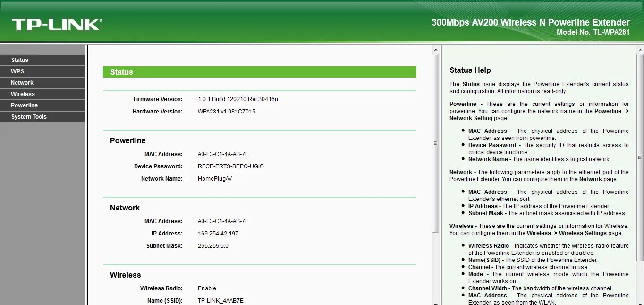Click the IP Address label
644x305 pixels.
pyautogui.click(x=167, y=234)
